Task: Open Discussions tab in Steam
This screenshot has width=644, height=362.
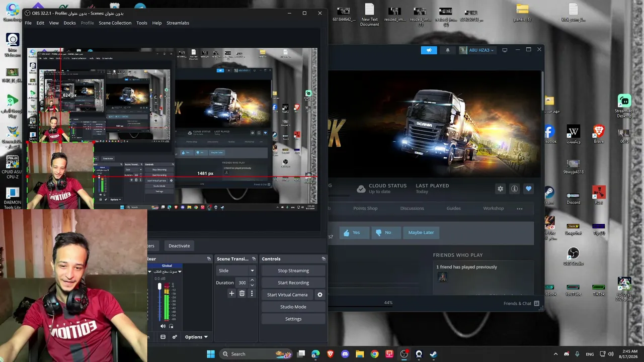Action: click(412, 208)
